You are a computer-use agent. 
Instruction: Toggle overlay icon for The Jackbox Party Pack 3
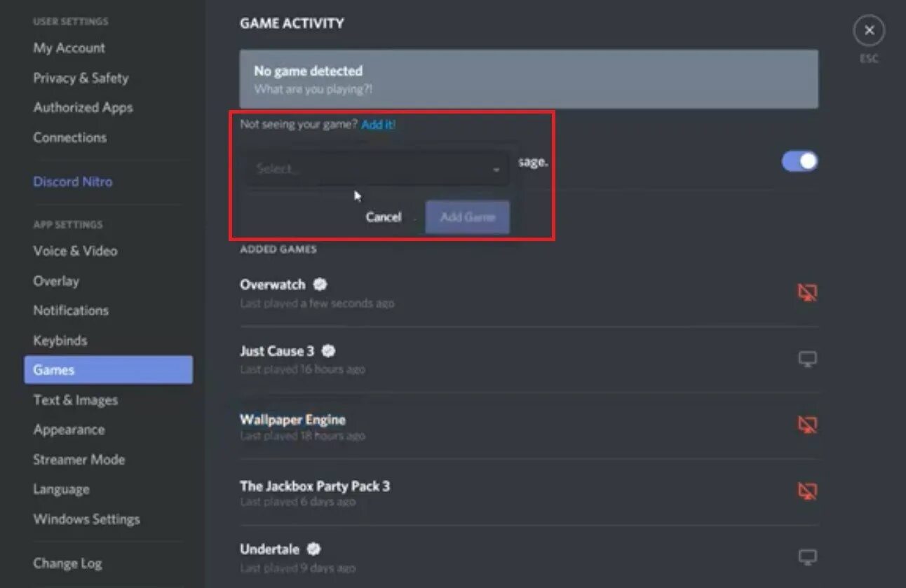(x=808, y=491)
